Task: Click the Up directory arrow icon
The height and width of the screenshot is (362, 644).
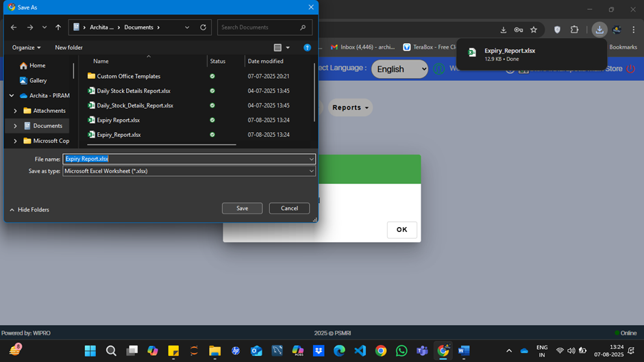Action: [58, 27]
